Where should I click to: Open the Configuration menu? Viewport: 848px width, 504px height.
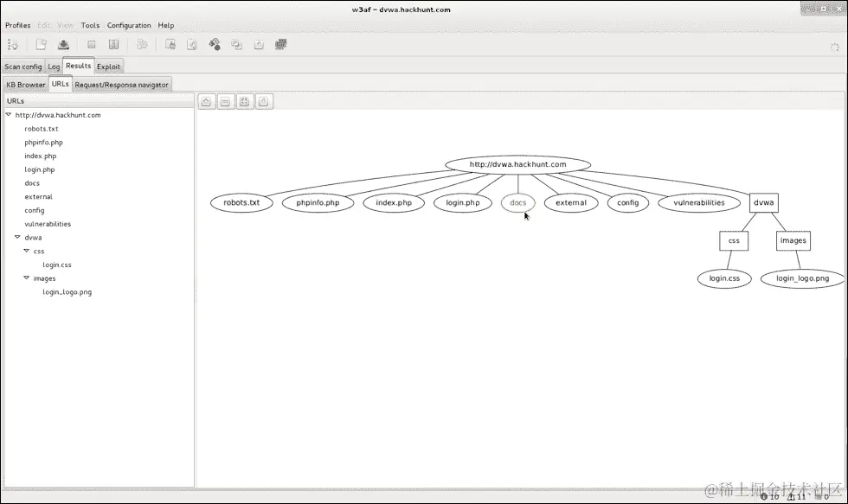[x=129, y=25]
